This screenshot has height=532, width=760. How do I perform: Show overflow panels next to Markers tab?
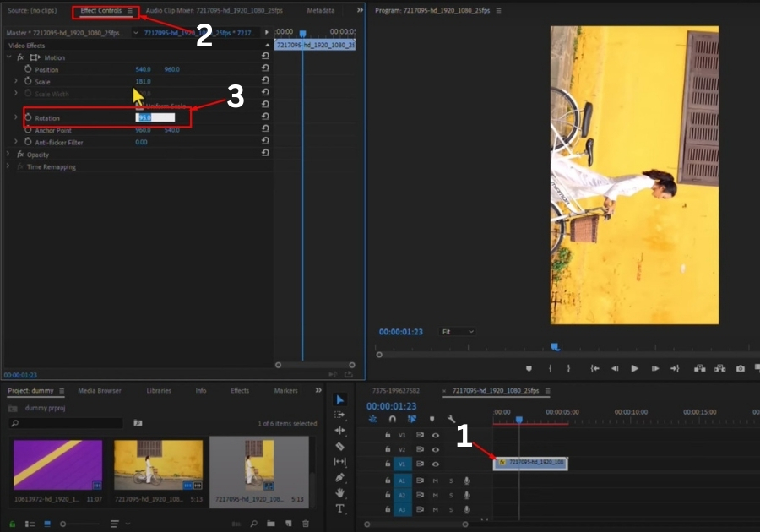318,390
